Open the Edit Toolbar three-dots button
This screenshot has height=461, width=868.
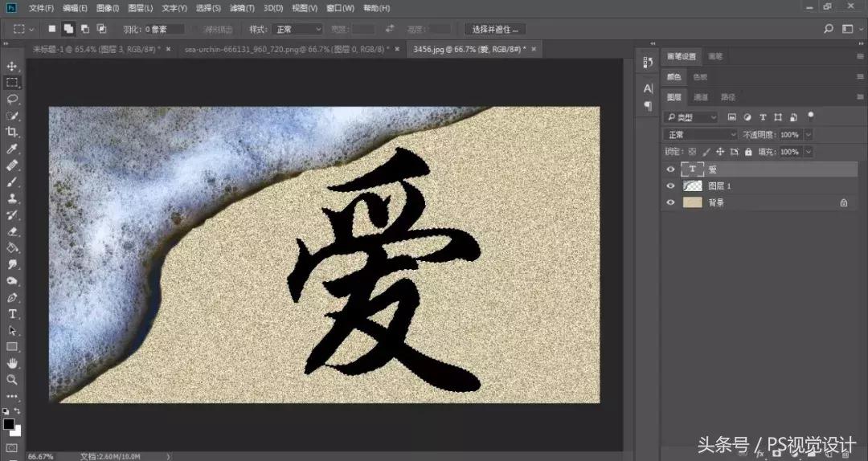[x=12, y=396]
